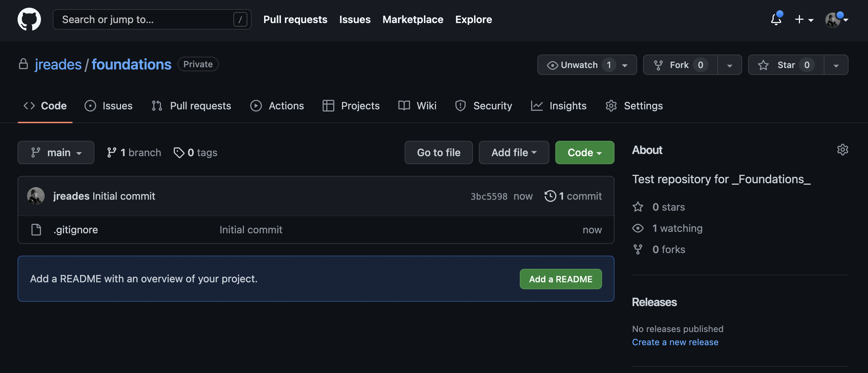Click the .gitignore file icon
Image resolution: width=868 pixels, height=373 pixels.
tap(36, 230)
